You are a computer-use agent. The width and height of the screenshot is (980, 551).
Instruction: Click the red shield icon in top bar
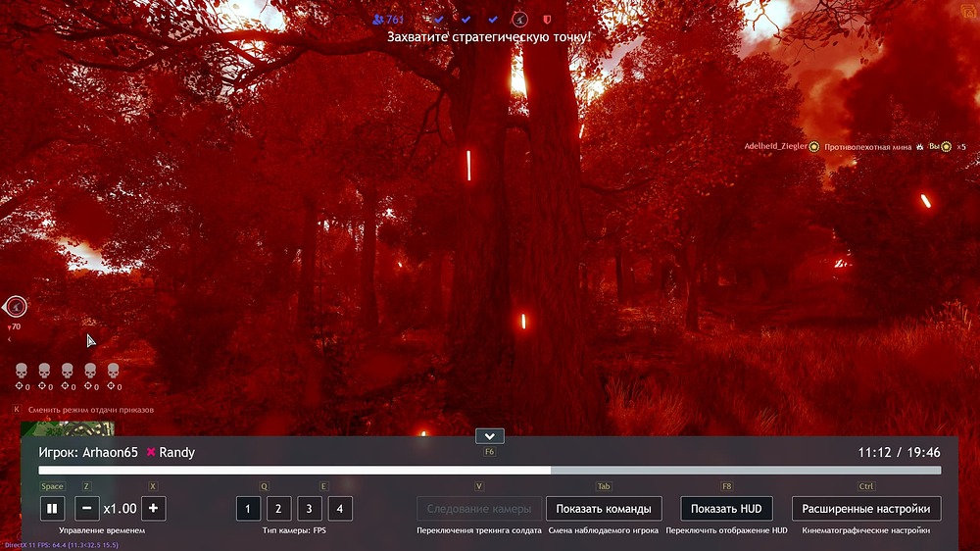pos(547,19)
